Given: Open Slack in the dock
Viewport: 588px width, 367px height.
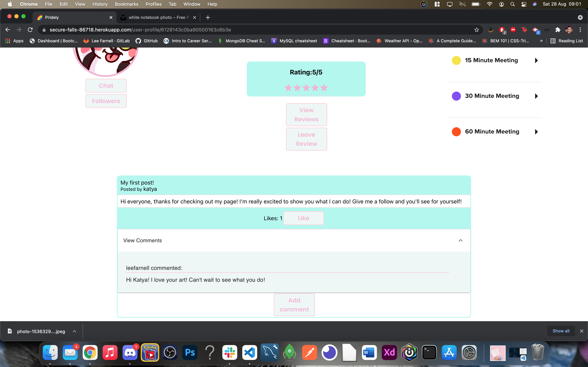Looking at the screenshot, I should 229,352.
